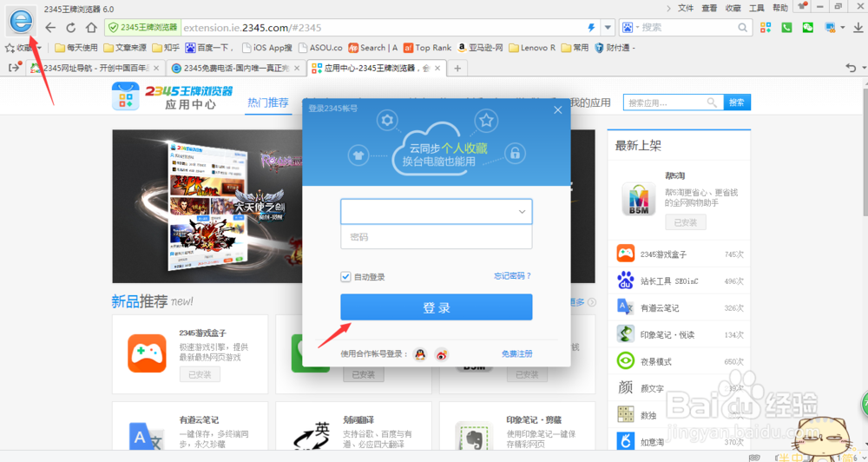Expand the collapsed menu chevron
Screen dimensions: 868x462
[x=668, y=8]
